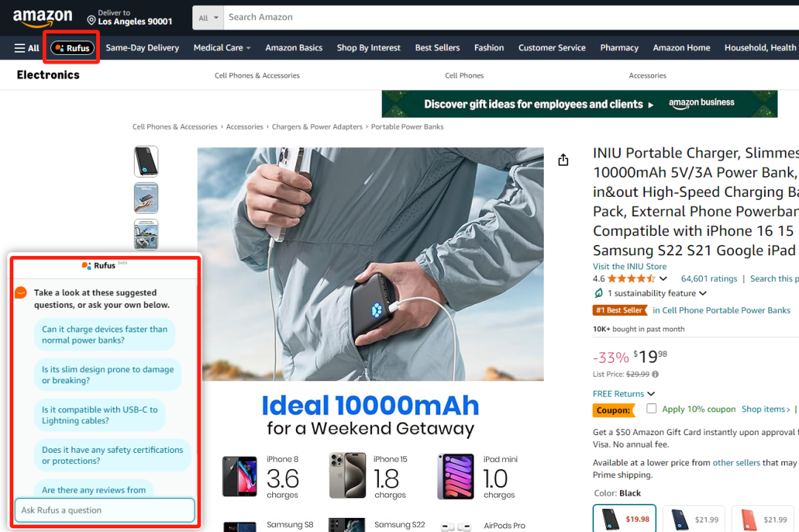The height and width of the screenshot is (532, 799).
Task: Open other sellers link
Action: coord(736,462)
